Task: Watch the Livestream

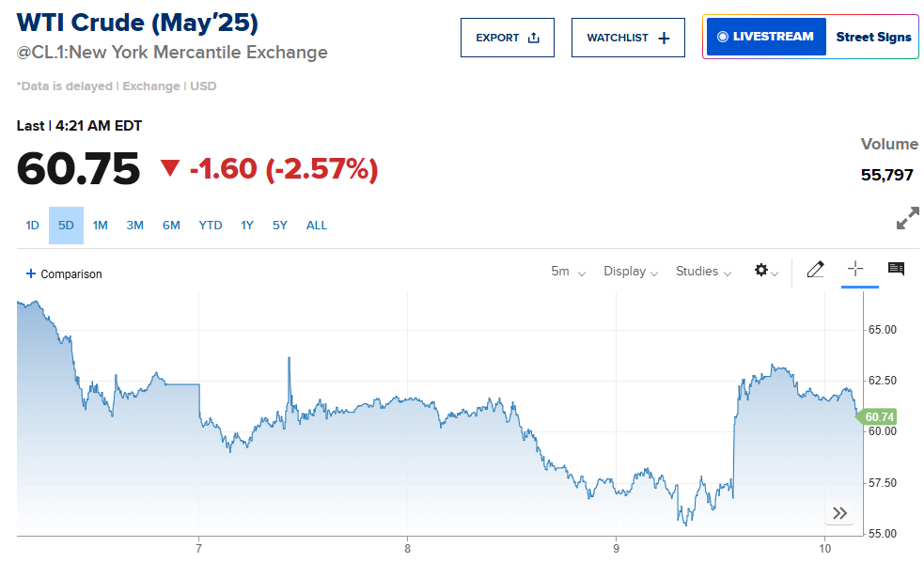Action: [x=765, y=37]
